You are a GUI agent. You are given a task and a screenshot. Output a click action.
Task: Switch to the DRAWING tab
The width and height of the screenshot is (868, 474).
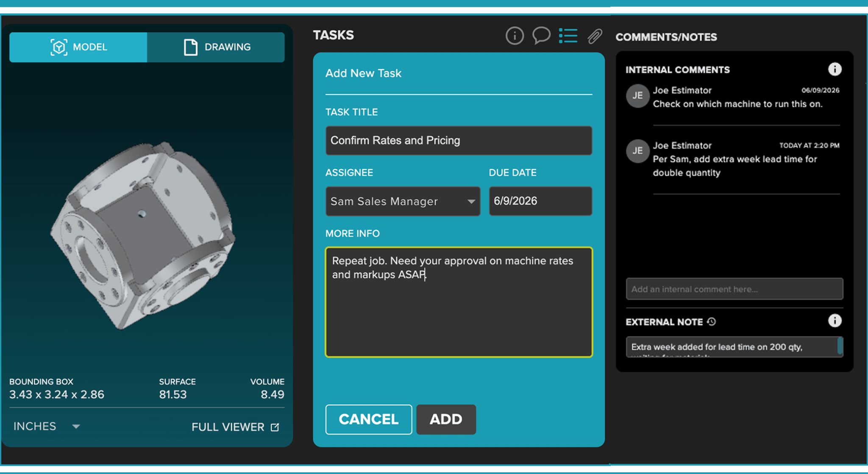point(216,47)
